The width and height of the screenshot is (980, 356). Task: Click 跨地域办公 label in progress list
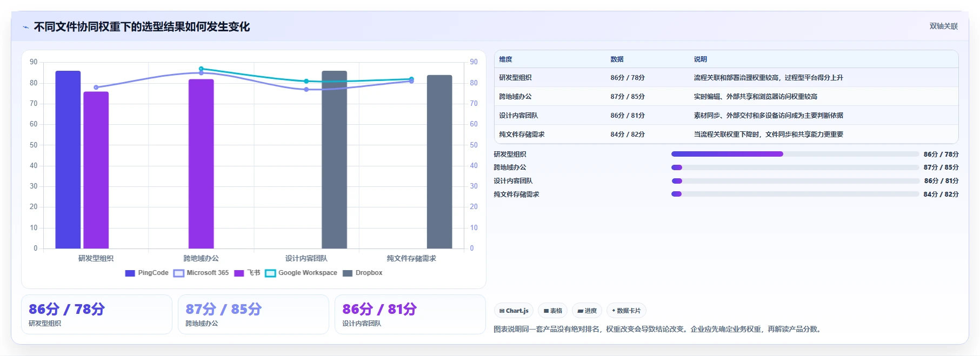click(x=510, y=167)
